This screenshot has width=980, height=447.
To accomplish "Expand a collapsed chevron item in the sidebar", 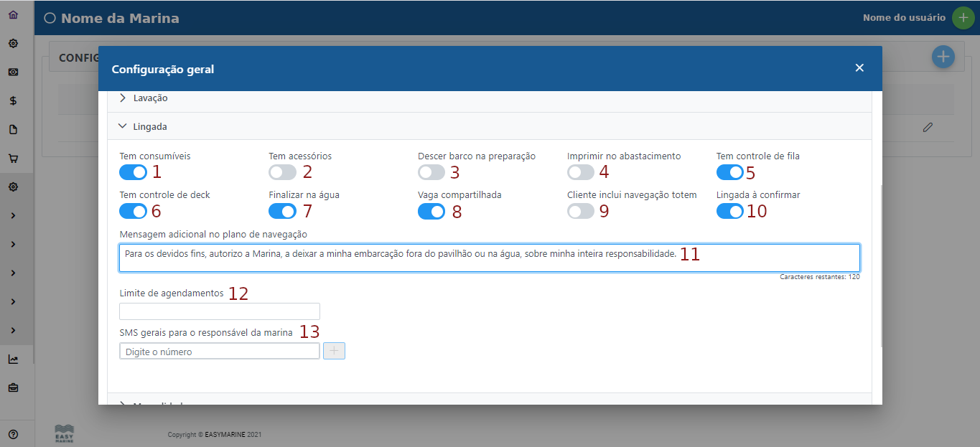I will coord(12,215).
